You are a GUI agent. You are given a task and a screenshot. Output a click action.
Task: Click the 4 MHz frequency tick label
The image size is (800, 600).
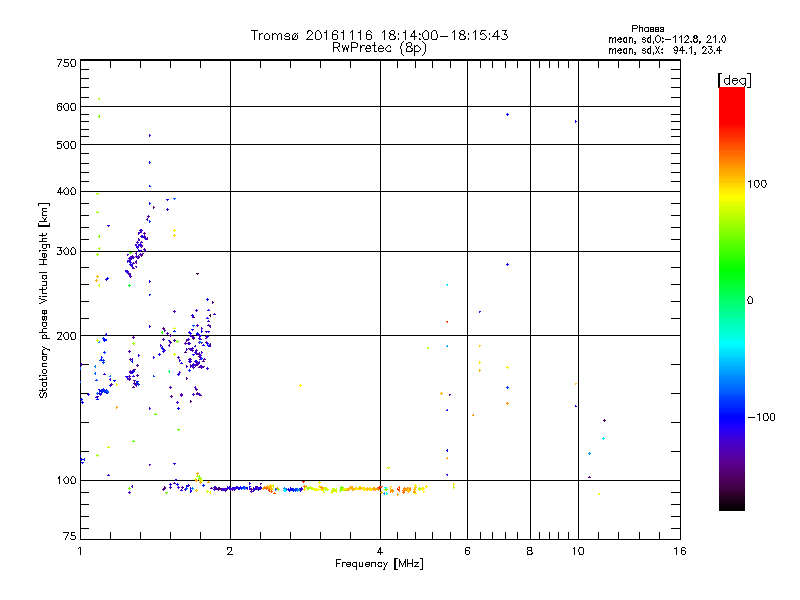[x=380, y=551]
